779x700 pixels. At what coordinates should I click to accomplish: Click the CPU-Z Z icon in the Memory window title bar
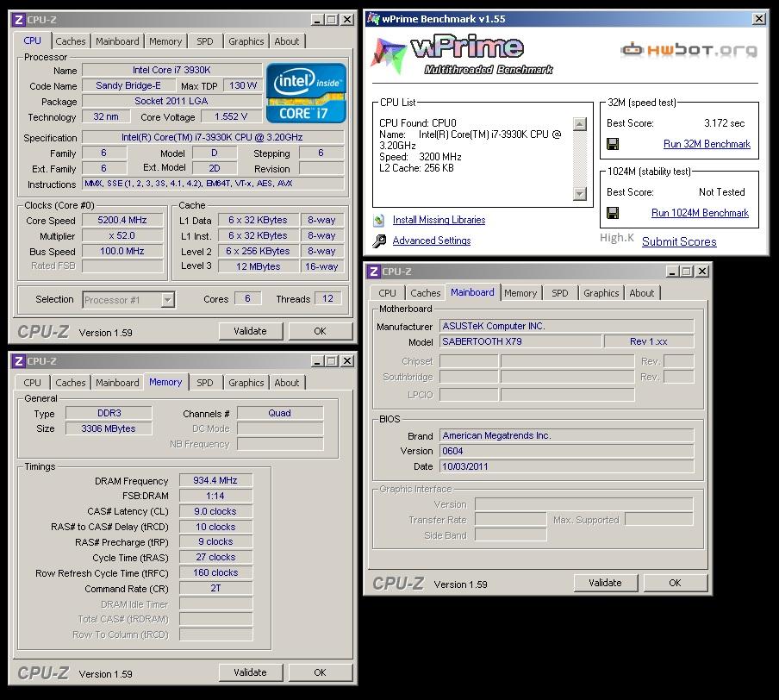coord(19,361)
